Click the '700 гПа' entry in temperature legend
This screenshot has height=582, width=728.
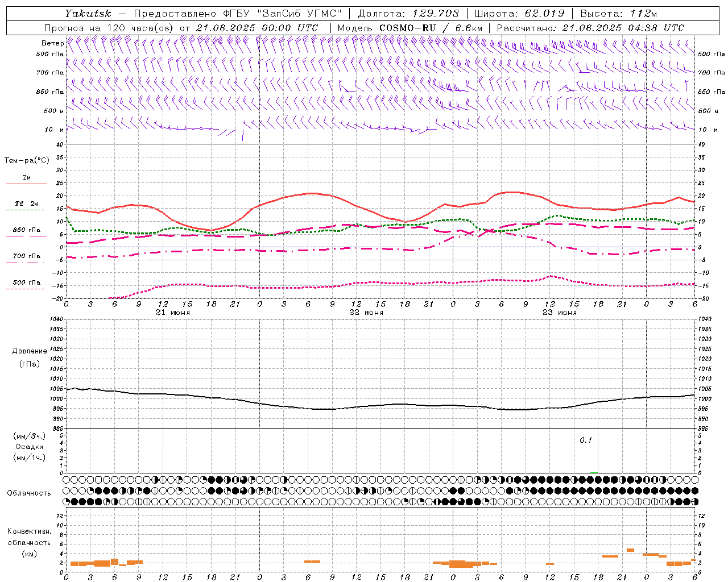pyautogui.click(x=27, y=256)
